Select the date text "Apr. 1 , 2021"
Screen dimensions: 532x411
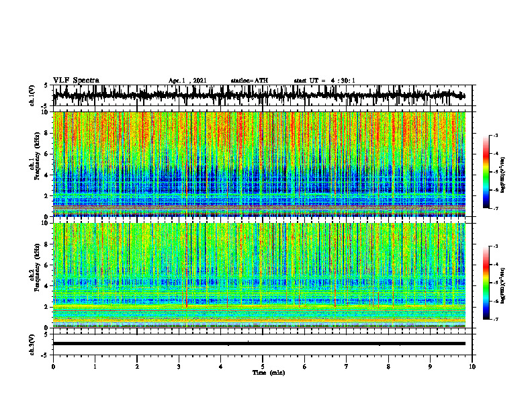(187, 81)
